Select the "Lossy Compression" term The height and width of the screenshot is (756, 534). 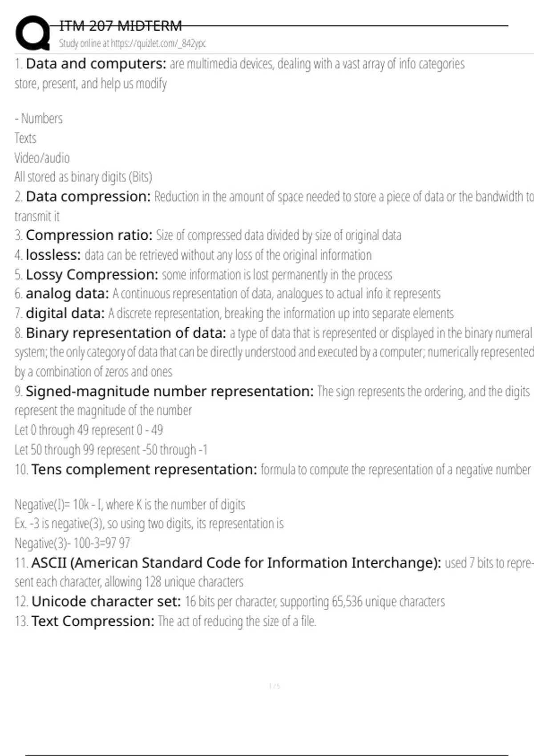92,275
